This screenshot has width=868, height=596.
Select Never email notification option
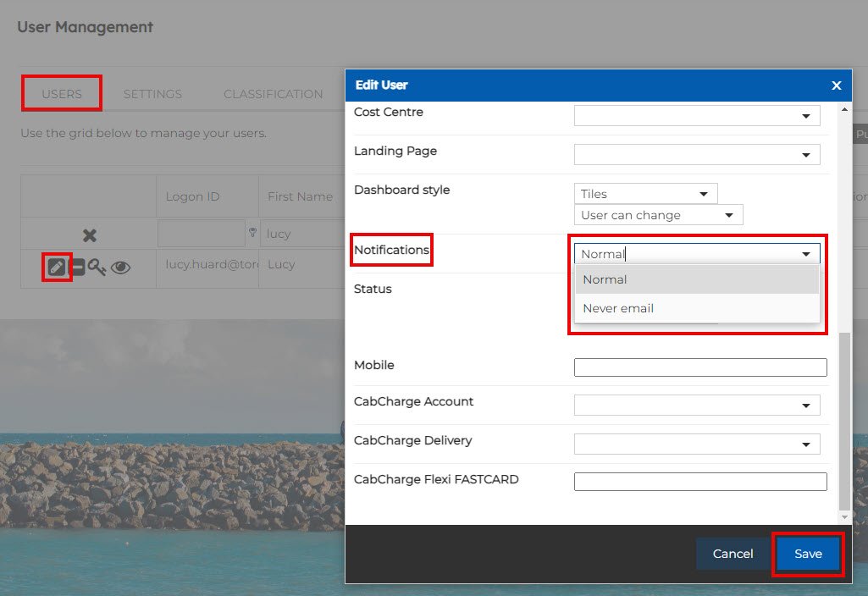(618, 308)
